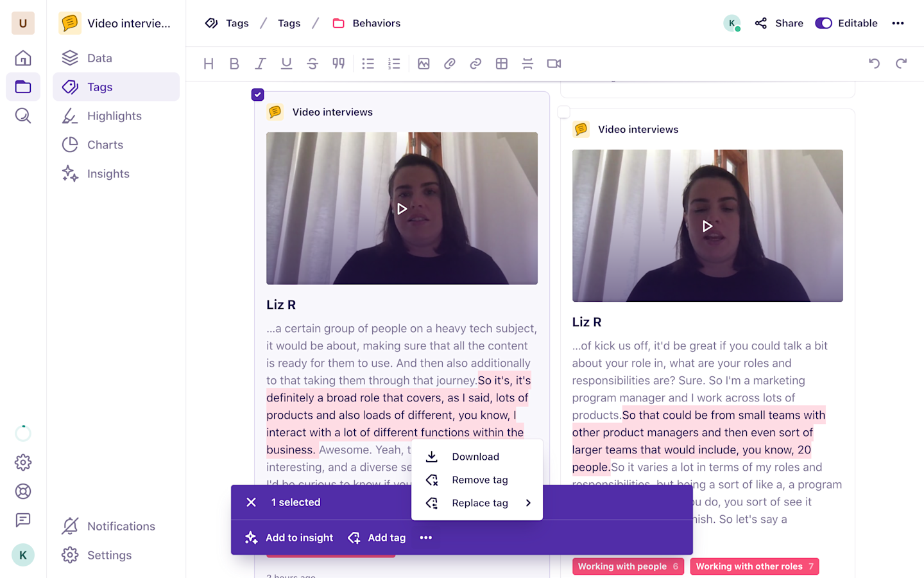Open the selection bar more actions ellipsis

[426, 538]
